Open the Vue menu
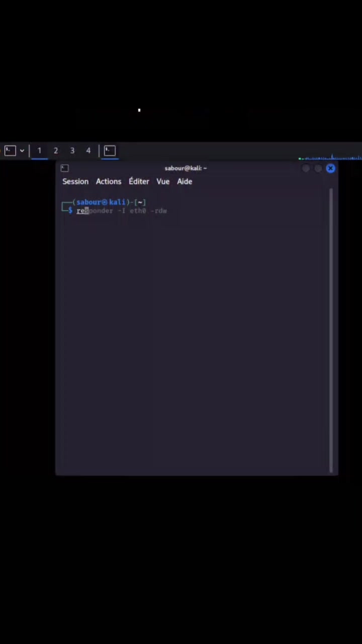The image size is (362, 644). 163,182
